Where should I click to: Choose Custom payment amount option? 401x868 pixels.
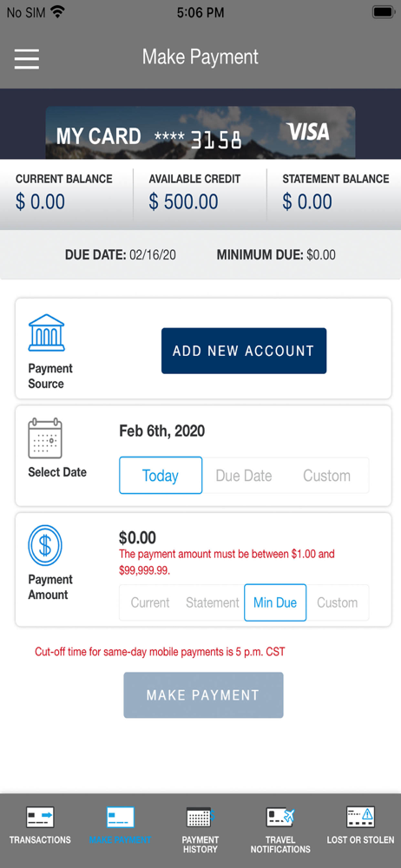coord(338,602)
